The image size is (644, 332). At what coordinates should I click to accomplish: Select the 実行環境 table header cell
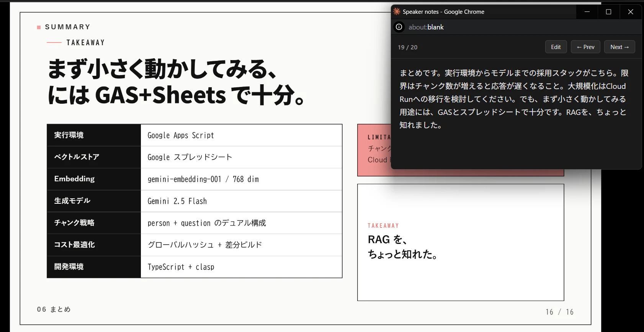(x=94, y=135)
